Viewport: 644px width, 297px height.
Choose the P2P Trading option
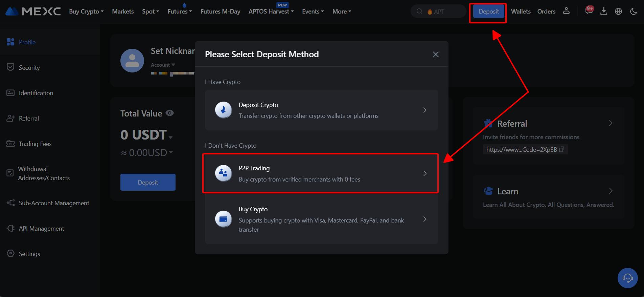[321, 173]
